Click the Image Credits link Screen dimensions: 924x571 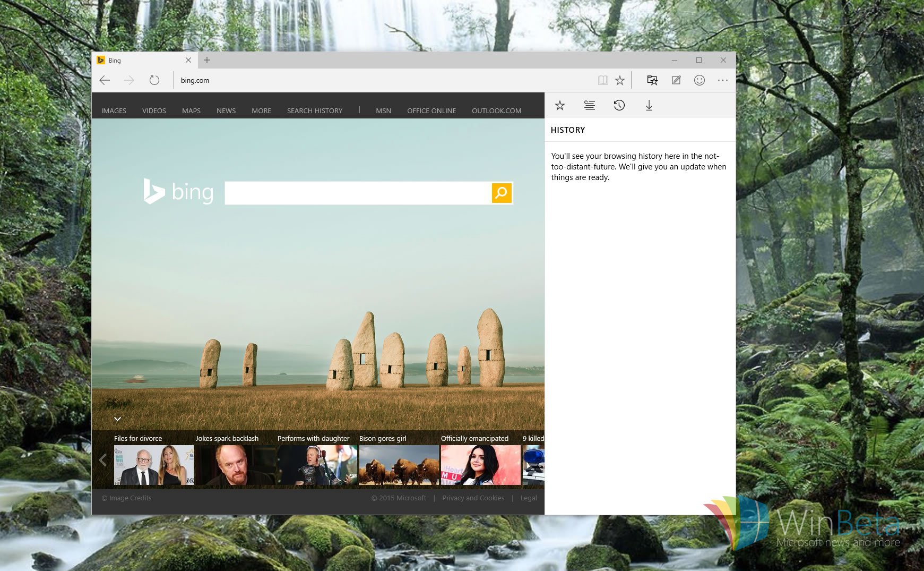click(126, 498)
